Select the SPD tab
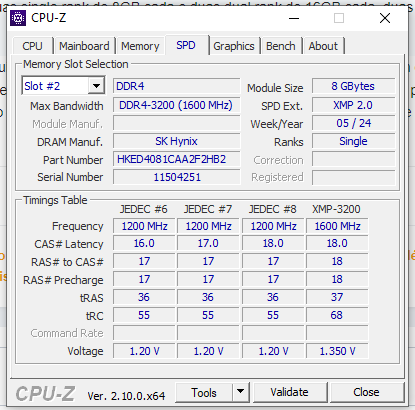The image size is (415, 410). coord(186,45)
